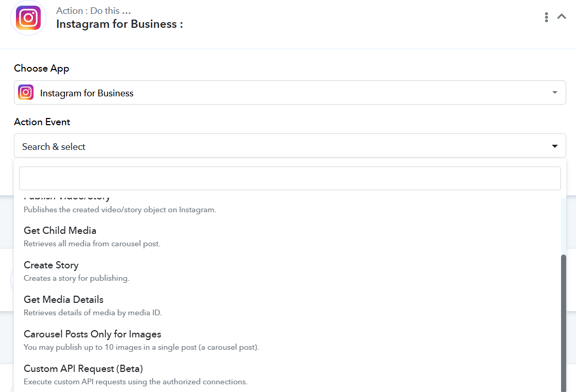Choose the Create Story action event
The width and height of the screenshot is (576, 392).
pos(51,265)
